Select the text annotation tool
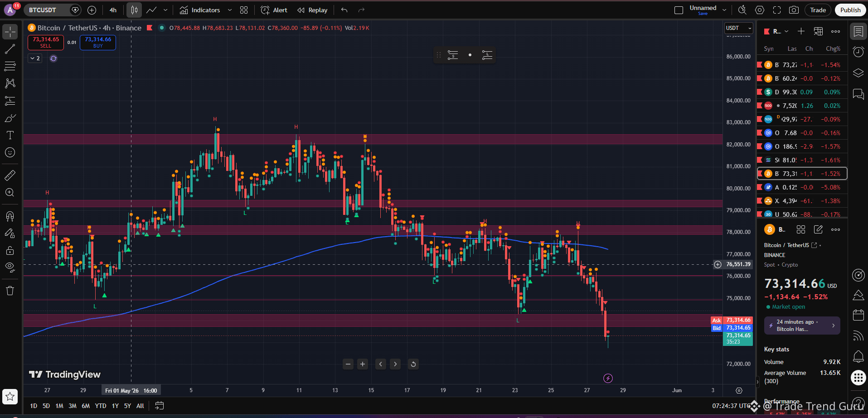The width and height of the screenshot is (868, 418). click(x=10, y=135)
